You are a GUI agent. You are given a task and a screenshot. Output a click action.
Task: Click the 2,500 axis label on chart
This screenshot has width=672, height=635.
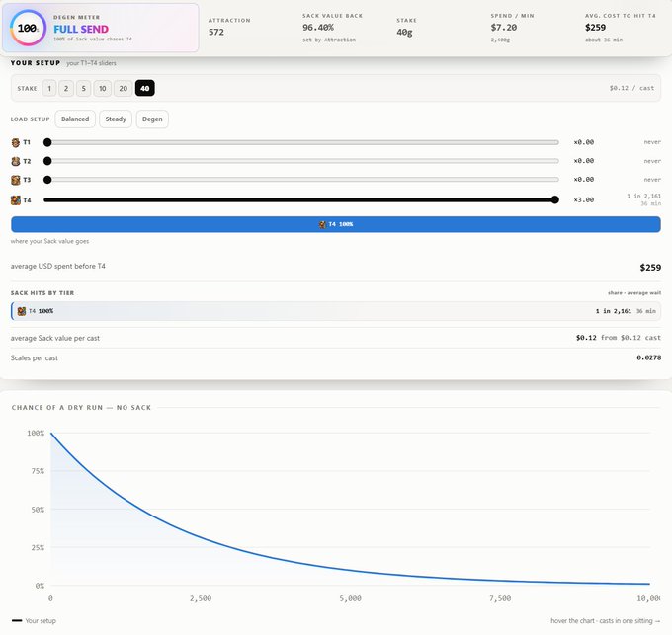201,598
